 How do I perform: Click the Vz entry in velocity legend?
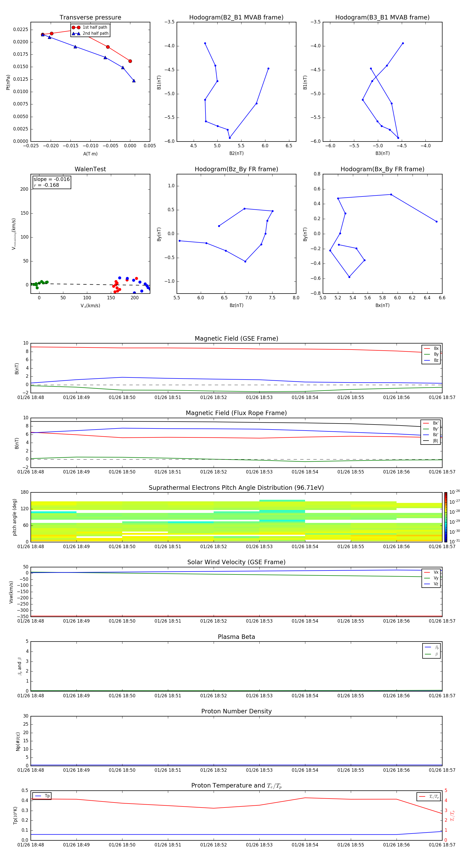431,584
